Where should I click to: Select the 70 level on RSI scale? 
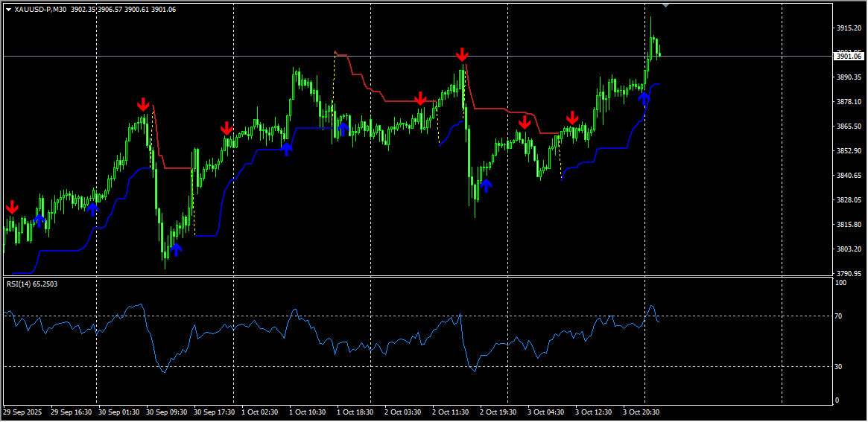pos(838,316)
